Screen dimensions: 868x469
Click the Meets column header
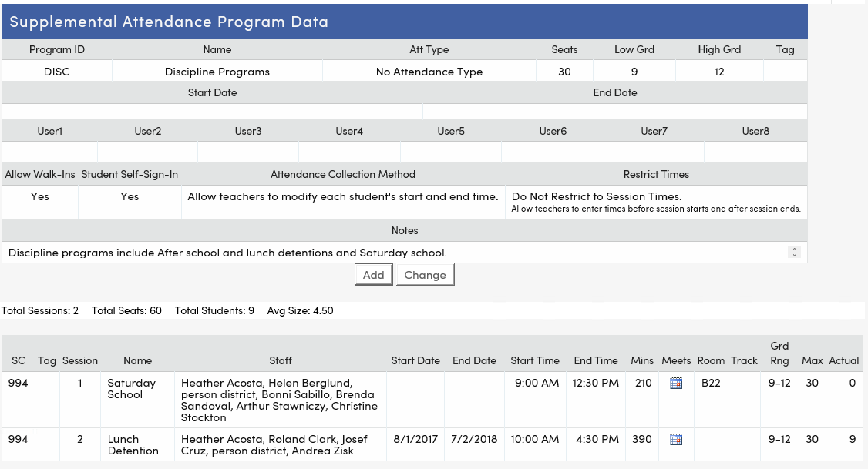[x=676, y=360]
